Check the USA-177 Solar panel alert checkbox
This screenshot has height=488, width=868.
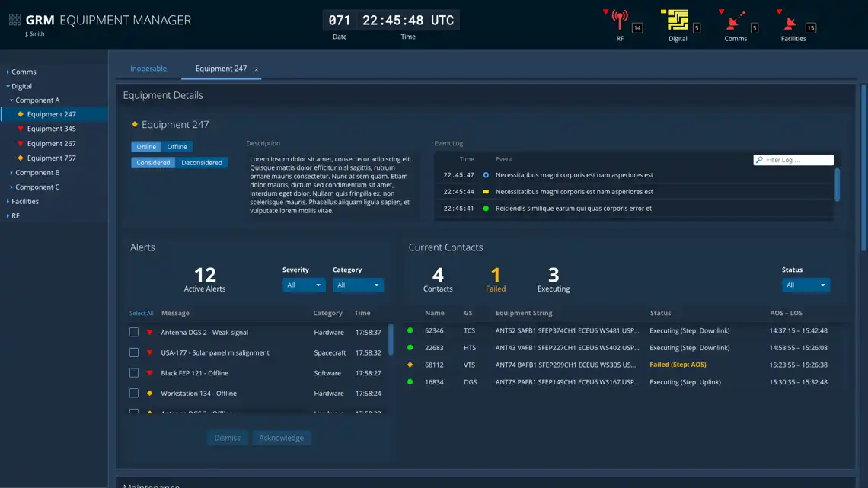pyautogui.click(x=134, y=352)
